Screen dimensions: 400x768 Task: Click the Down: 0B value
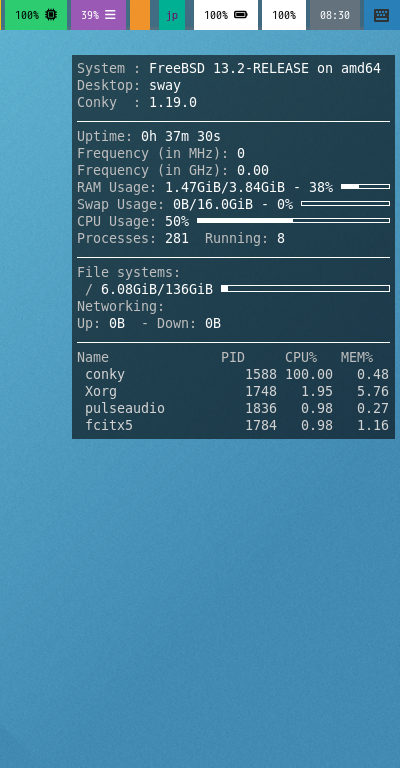(x=212, y=324)
